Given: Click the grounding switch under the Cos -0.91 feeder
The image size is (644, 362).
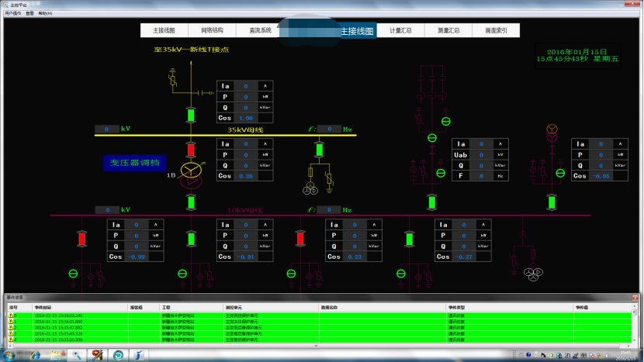Looking at the screenshot, I should [x=182, y=274].
